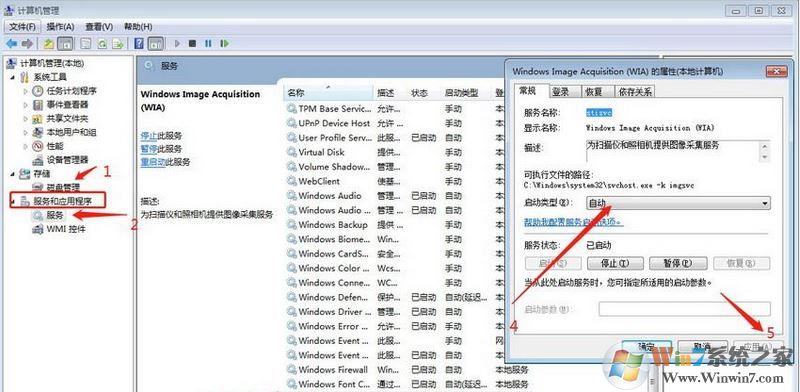Screen dimensions: 800x392
Task: Click the Local Users and Groups (本地用户和组) icon
Action: tap(38, 132)
